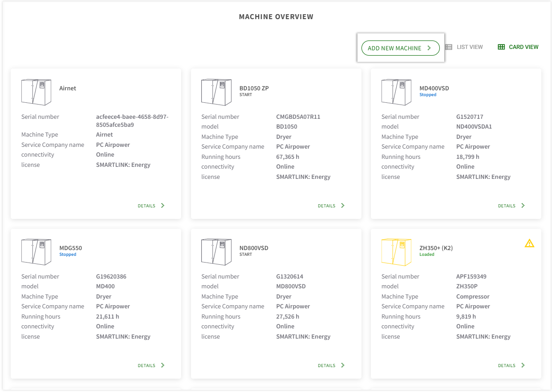
Task: Click the START status under ND800VSD
Action: 246,255
